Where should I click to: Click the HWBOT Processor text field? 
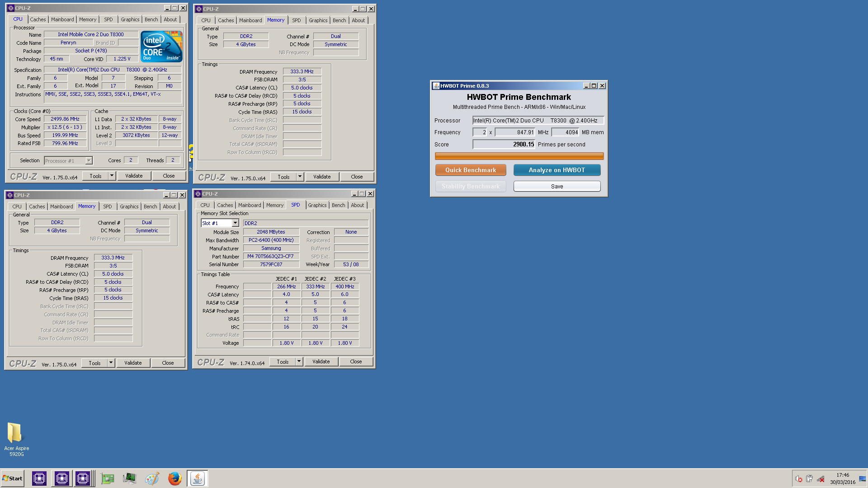(538, 121)
